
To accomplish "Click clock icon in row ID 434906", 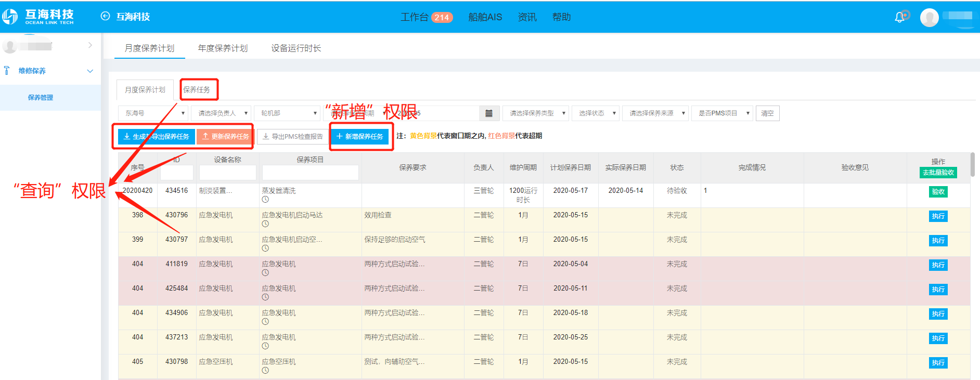I will pyautogui.click(x=265, y=322).
